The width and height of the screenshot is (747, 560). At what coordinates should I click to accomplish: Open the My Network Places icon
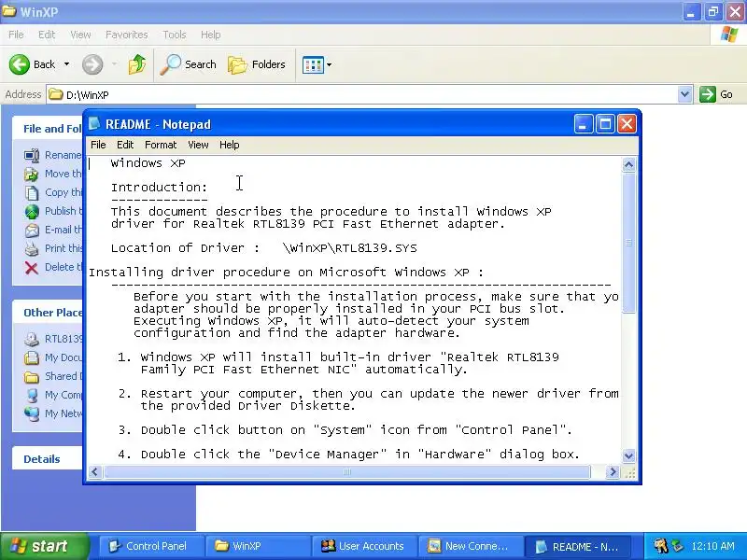tap(32, 413)
